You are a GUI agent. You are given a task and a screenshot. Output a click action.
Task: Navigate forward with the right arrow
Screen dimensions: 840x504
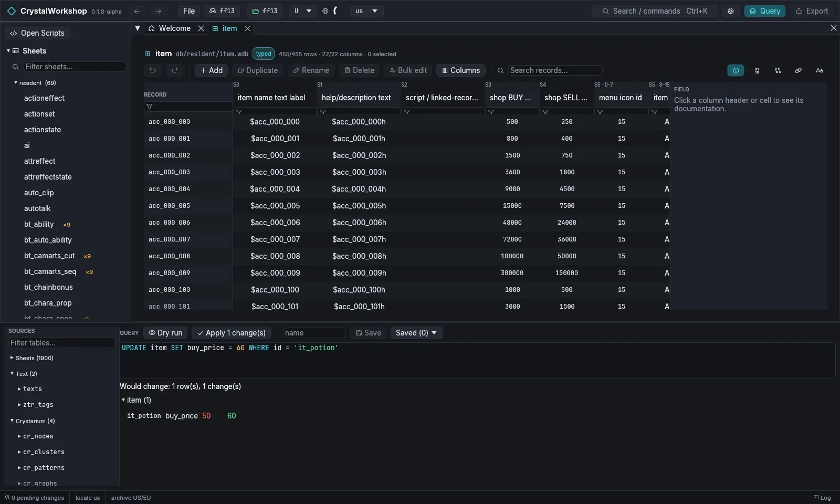pyautogui.click(x=158, y=11)
